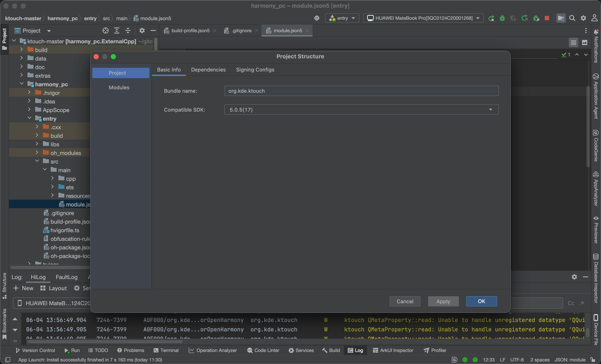Switch editor to text-only view icon

573,43
